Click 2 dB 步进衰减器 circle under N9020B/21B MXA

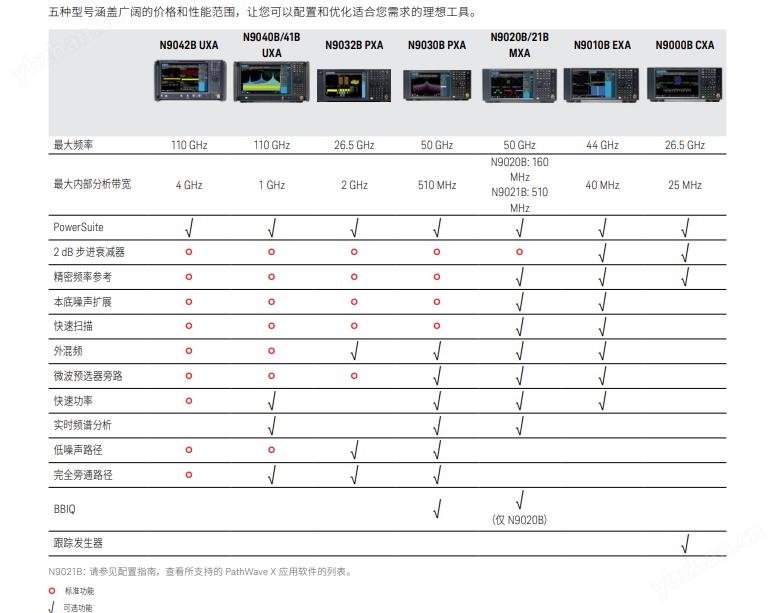(519, 252)
